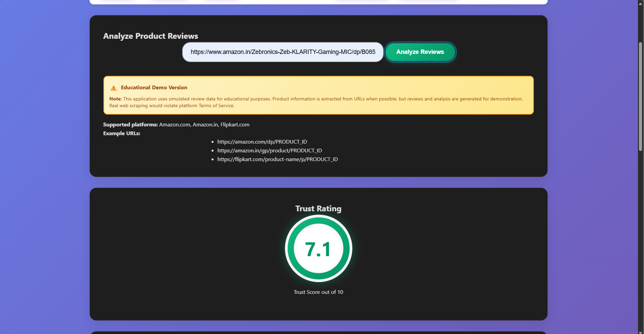Open the amazon.com/dp/PRODUCT_ID example URL
Image resolution: width=644 pixels, height=334 pixels.
point(262,142)
